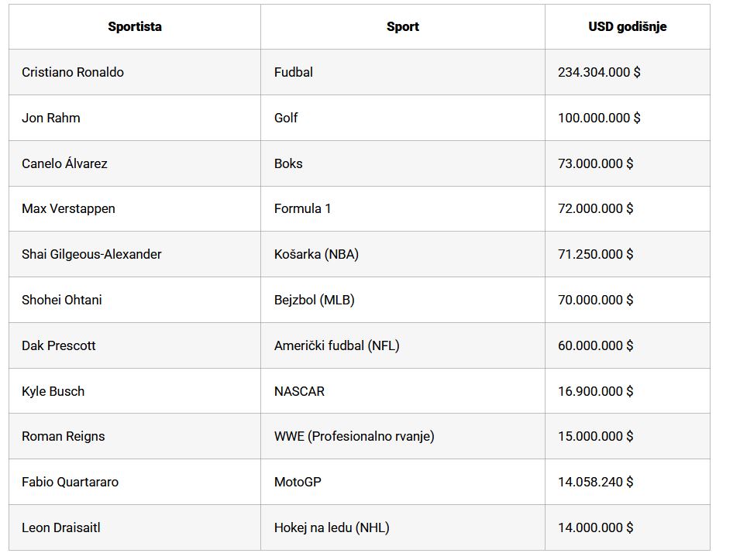Select the Shai Gilgeous-Alexander cell
740x560 pixels.
coord(91,254)
